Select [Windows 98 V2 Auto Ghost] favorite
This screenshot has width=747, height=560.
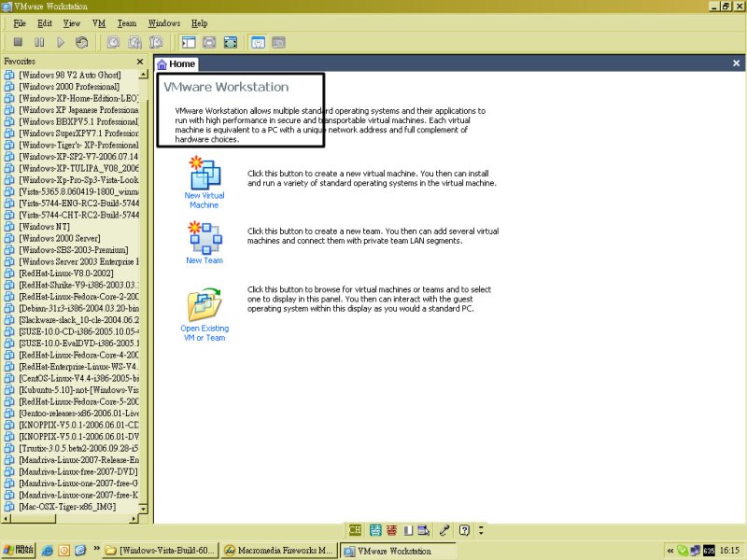point(70,75)
